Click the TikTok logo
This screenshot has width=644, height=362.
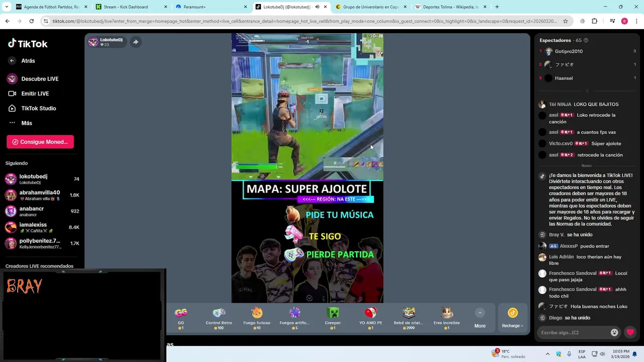28,44
